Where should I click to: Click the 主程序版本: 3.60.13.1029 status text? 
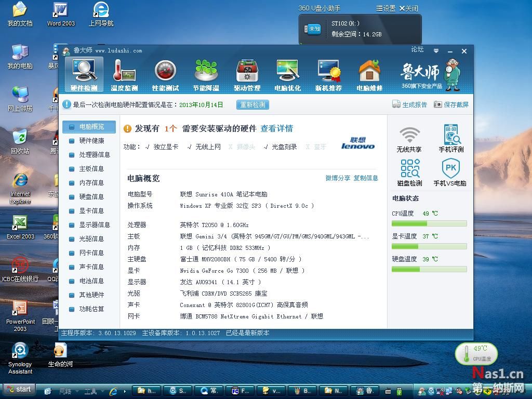click(x=98, y=333)
